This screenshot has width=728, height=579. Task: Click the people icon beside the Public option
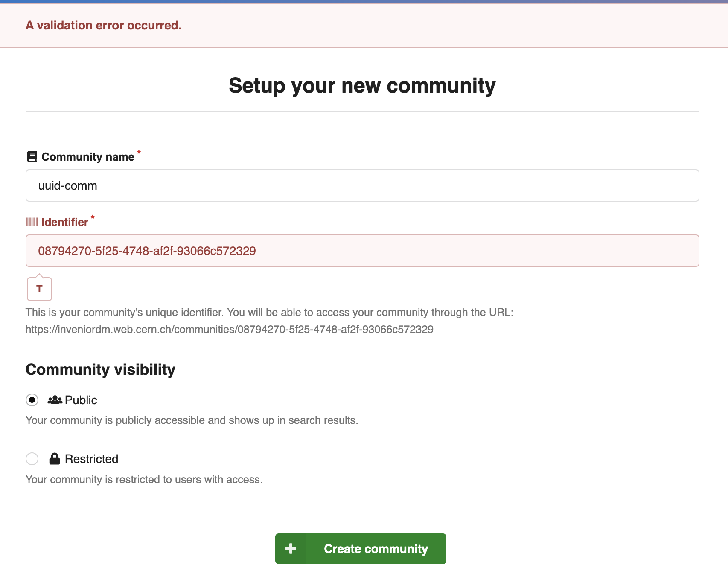54,400
